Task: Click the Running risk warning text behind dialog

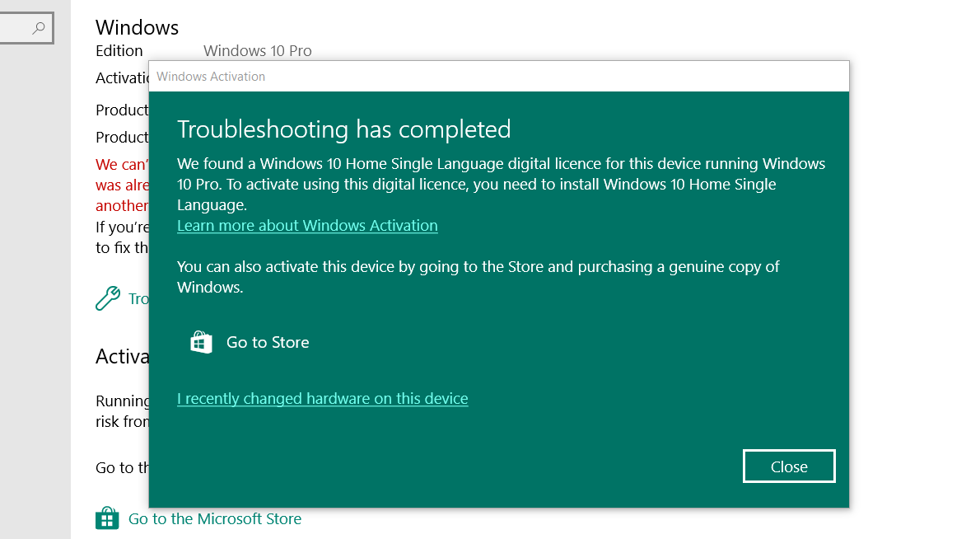Action: [123, 410]
